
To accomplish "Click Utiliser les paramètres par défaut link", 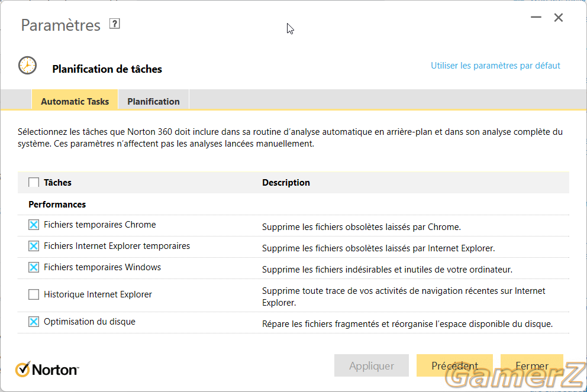I will pyautogui.click(x=495, y=66).
